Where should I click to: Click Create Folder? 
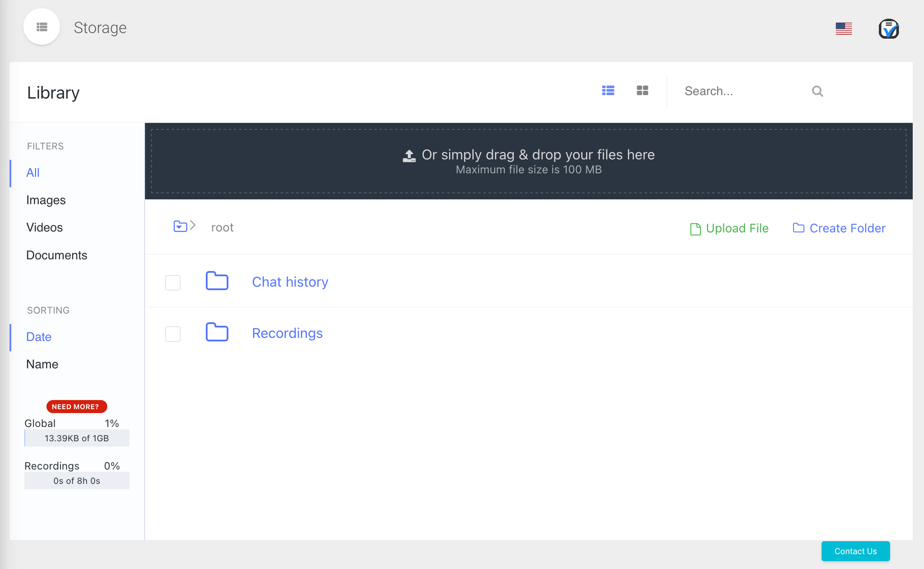coord(838,228)
